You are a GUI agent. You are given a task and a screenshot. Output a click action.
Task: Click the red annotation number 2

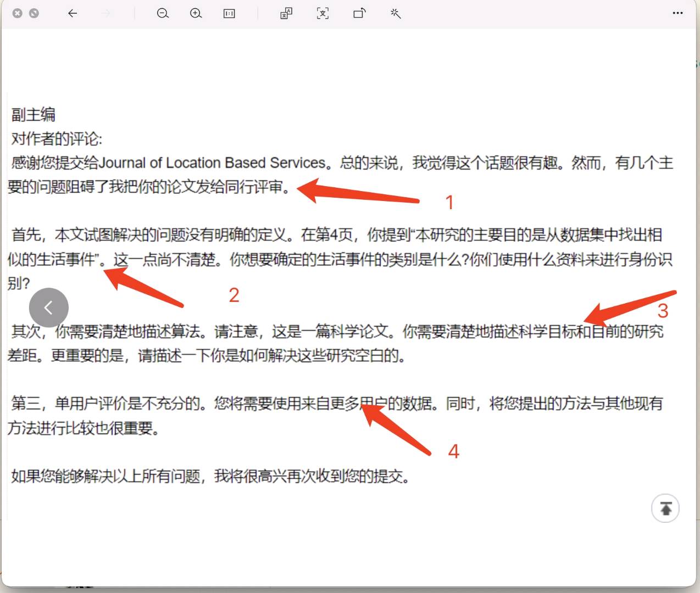pos(234,295)
